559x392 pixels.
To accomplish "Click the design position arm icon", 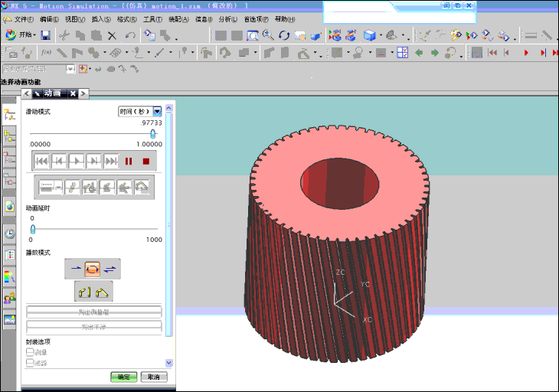I will pos(85,292).
